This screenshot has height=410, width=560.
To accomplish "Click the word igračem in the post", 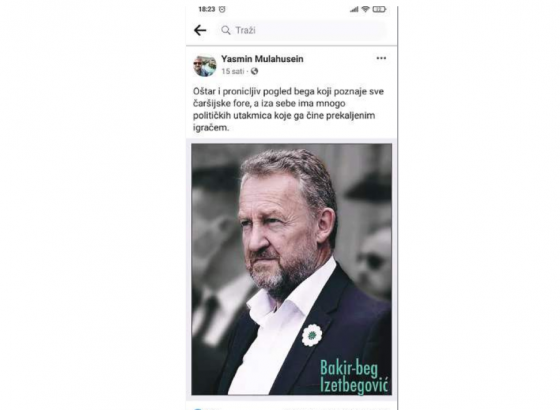I will [211, 128].
